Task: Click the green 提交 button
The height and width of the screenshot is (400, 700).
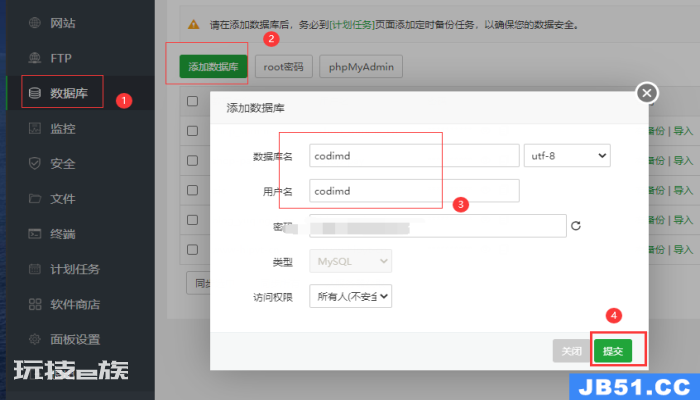Action: coord(613,351)
